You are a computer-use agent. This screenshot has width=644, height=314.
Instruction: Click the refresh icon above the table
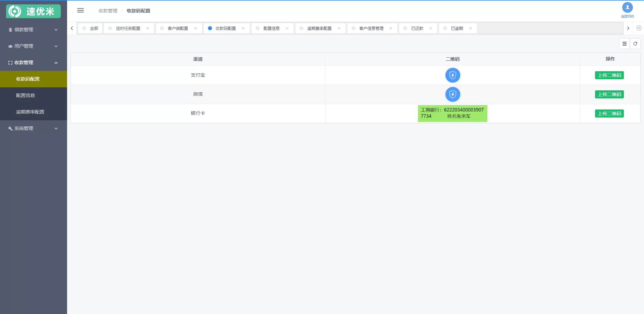(x=635, y=44)
